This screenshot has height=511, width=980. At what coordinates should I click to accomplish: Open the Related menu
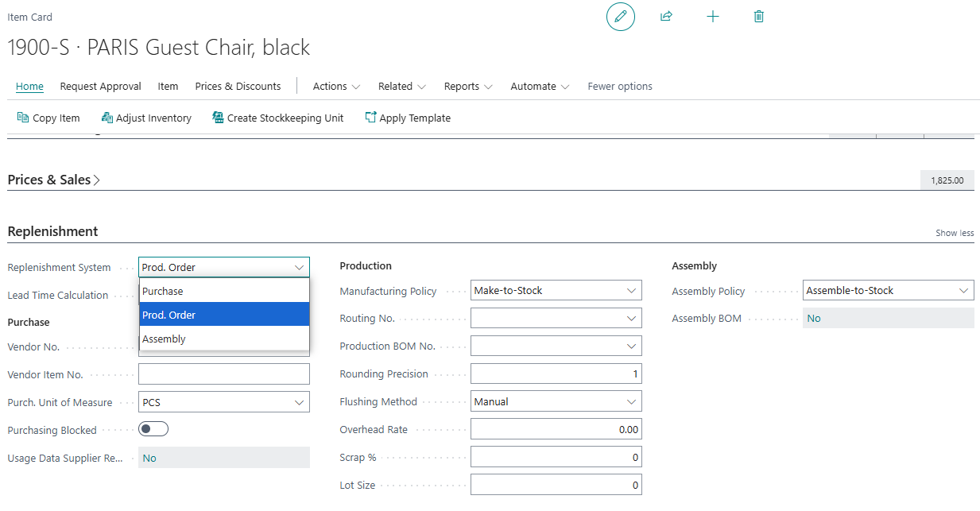pos(402,87)
